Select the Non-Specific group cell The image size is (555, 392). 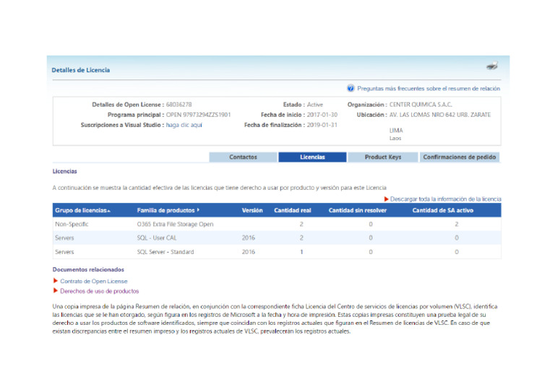[72, 224]
